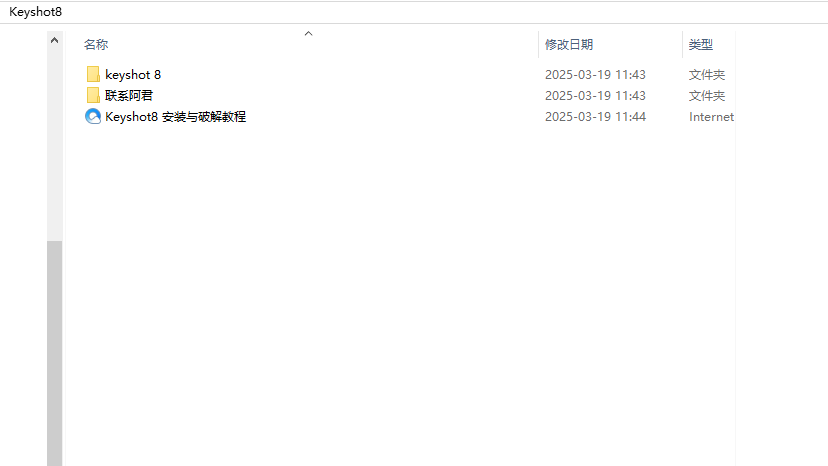Viewport: 828px width, 466px height.
Task: Click the vertical scrollbar thumb
Action: coord(54,353)
